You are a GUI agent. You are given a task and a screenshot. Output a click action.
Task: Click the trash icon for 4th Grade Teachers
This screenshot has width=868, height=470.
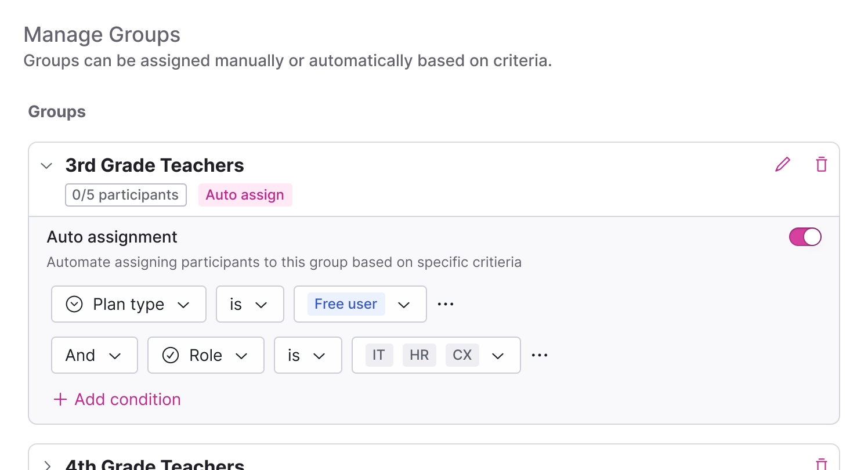pos(821,464)
